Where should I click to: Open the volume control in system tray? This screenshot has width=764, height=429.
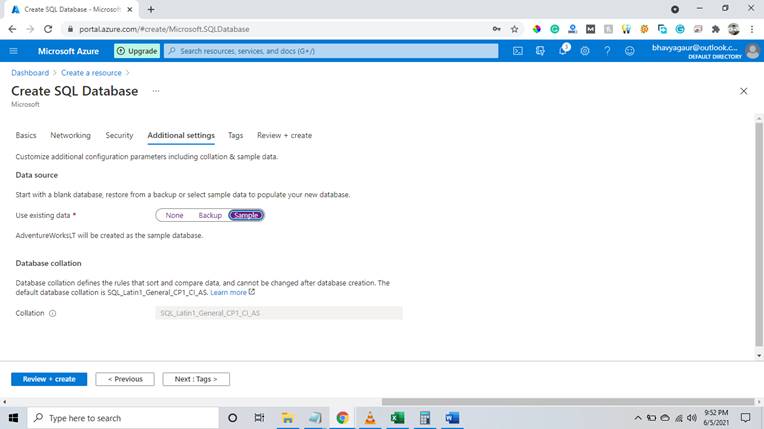pos(692,418)
